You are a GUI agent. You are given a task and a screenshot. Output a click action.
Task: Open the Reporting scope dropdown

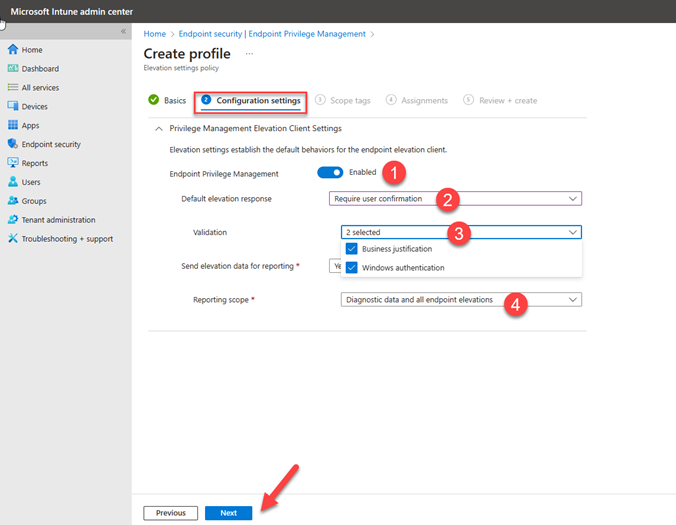461,300
